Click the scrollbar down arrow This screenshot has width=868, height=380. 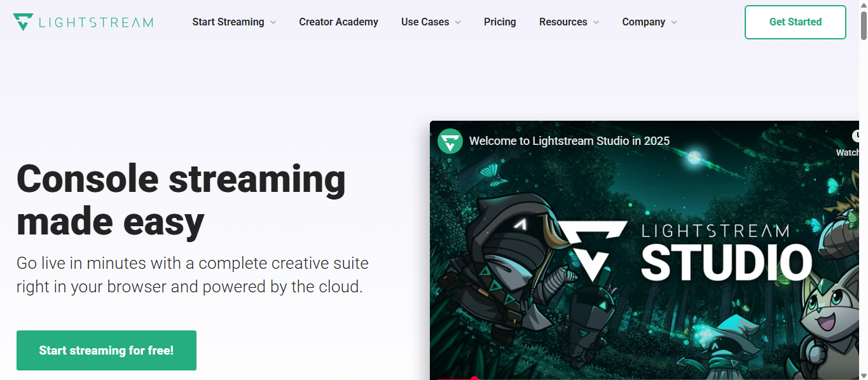pyautogui.click(x=864, y=375)
